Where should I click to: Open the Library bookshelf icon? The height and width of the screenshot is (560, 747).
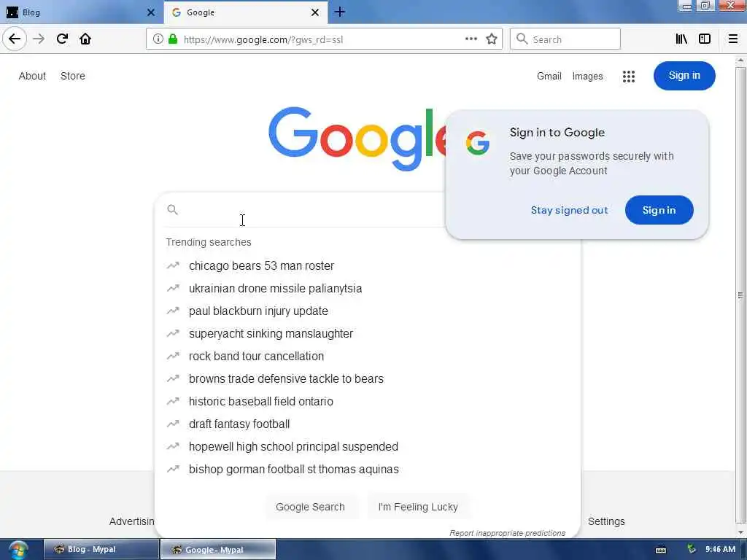tap(681, 39)
